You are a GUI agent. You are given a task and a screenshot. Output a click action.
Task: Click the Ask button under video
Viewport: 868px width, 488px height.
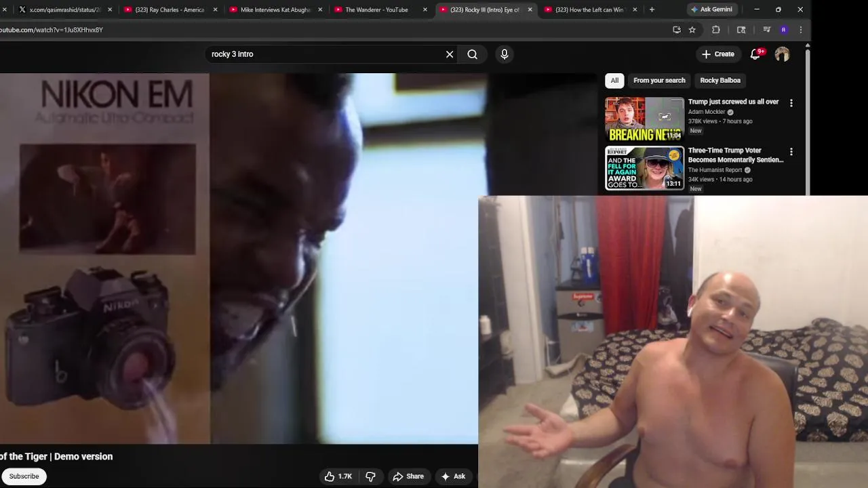coord(453,476)
